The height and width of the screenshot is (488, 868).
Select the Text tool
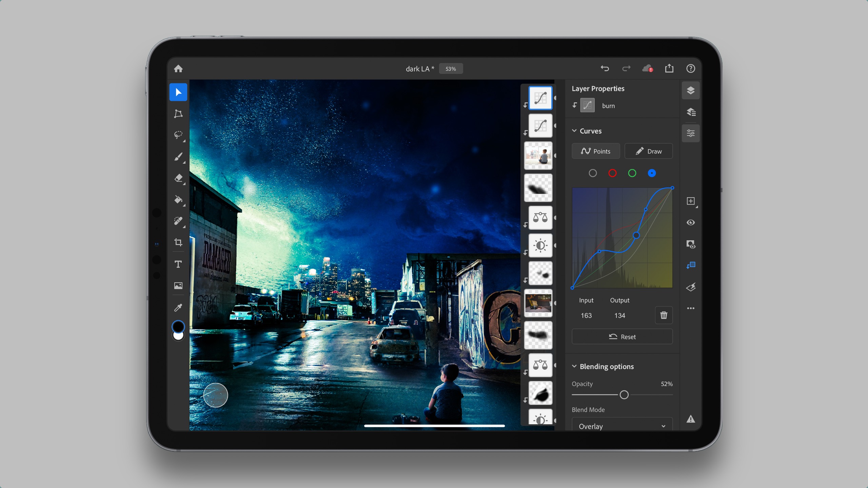178,264
